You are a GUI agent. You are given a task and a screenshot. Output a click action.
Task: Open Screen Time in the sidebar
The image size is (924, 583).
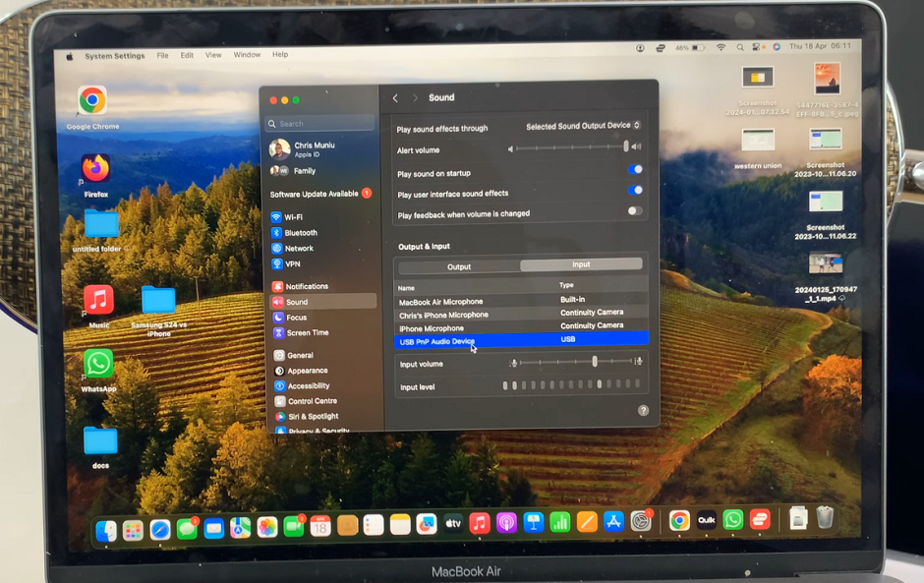pos(301,332)
